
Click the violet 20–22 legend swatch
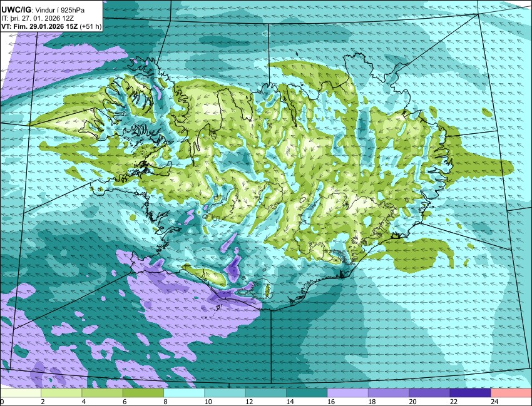point(429,393)
